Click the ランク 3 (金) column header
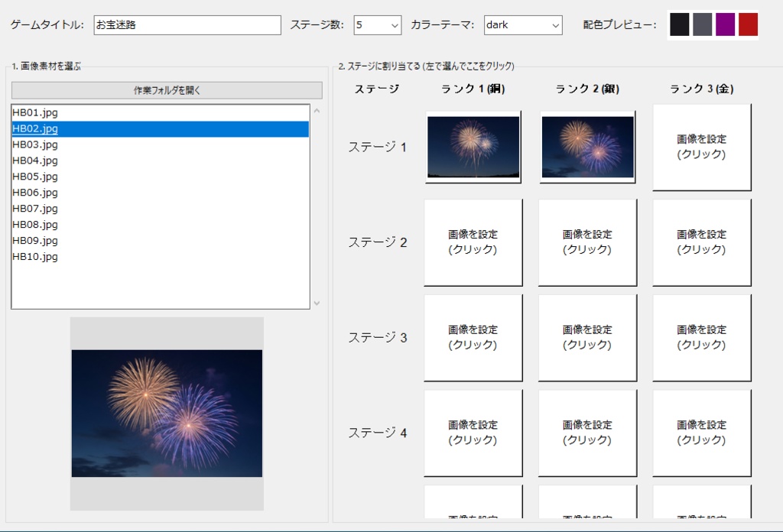The image size is (783, 532). click(x=702, y=89)
